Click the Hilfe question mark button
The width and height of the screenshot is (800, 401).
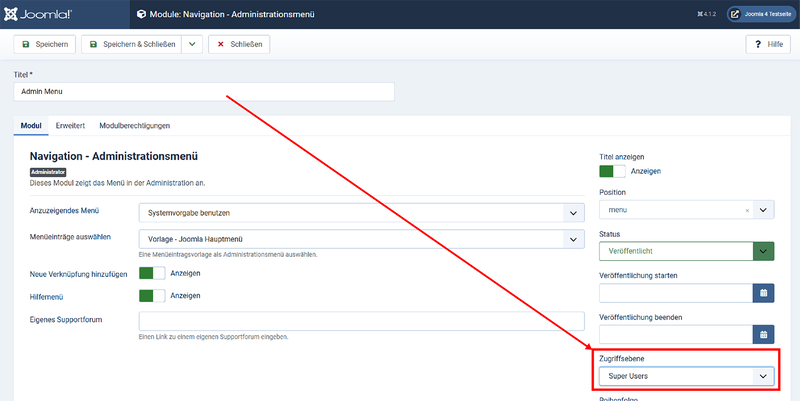(768, 45)
